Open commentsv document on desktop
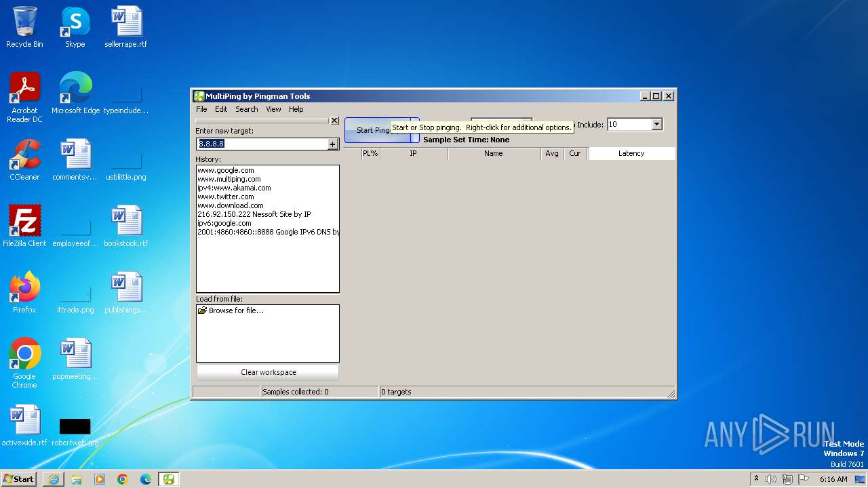Image resolution: width=868 pixels, height=488 pixels. coord(75,160)
